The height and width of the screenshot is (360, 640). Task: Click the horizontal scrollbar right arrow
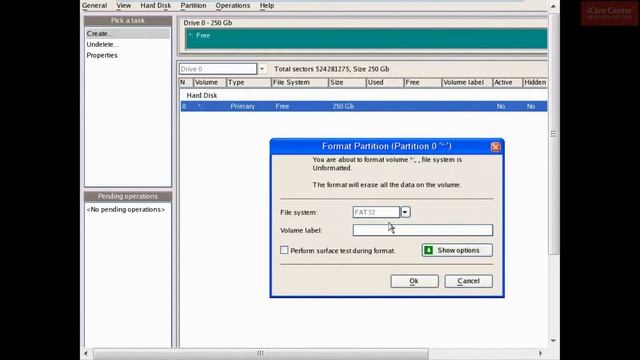[540, 353]
